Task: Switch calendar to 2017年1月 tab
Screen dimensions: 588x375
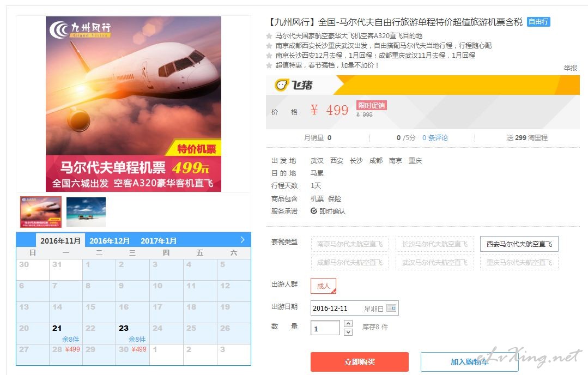Action: tap(159, 241)
